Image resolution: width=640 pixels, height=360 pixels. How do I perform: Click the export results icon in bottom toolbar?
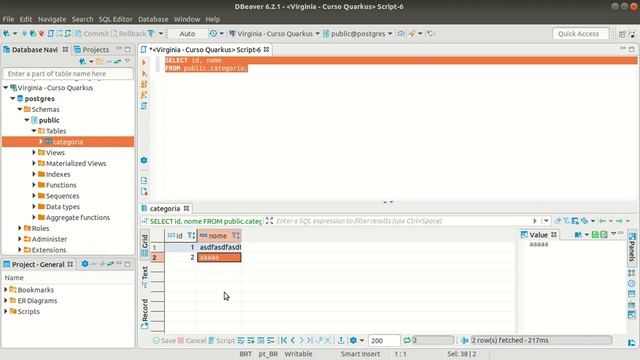341,340
